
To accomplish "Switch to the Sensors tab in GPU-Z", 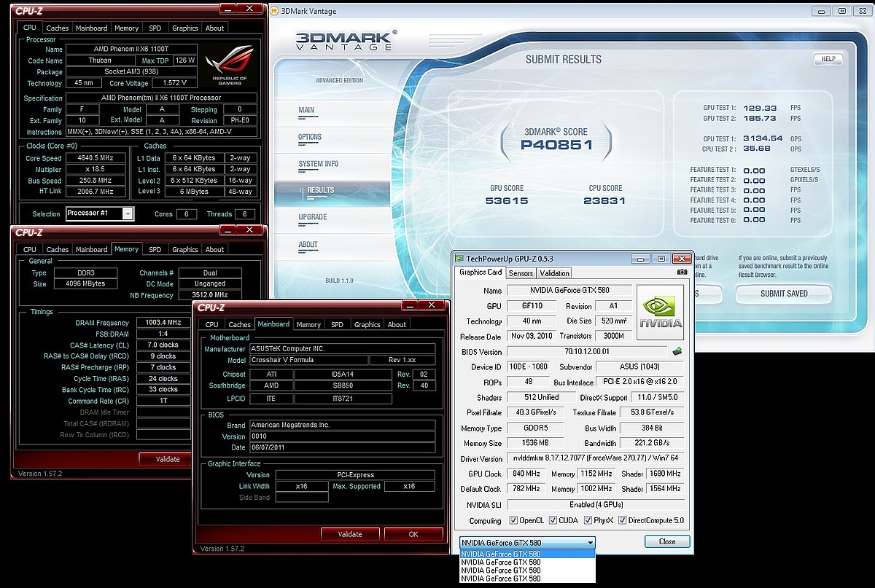I will click(521, 273).
